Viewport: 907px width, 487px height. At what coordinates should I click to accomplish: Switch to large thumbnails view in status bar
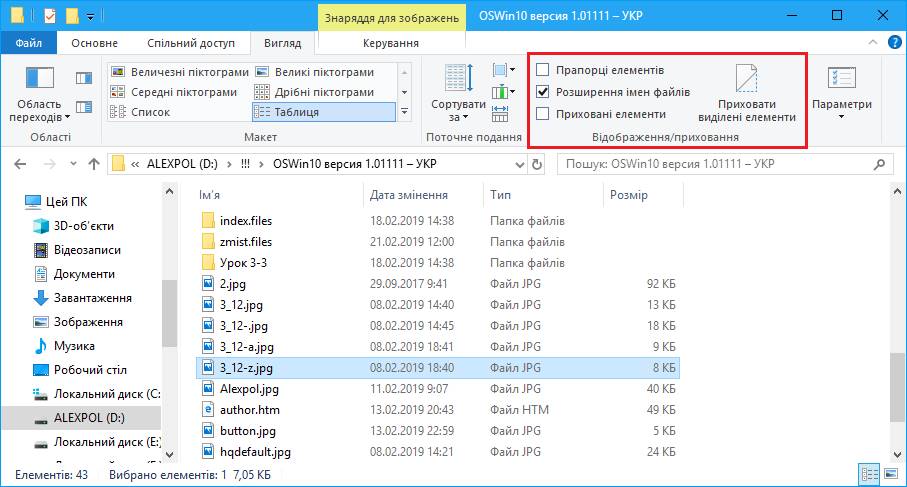point(890,475)
